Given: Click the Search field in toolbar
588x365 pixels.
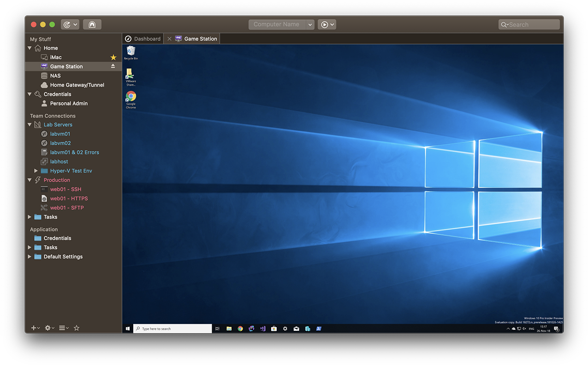Looking at the screenshot, I should tap(529, 24).
